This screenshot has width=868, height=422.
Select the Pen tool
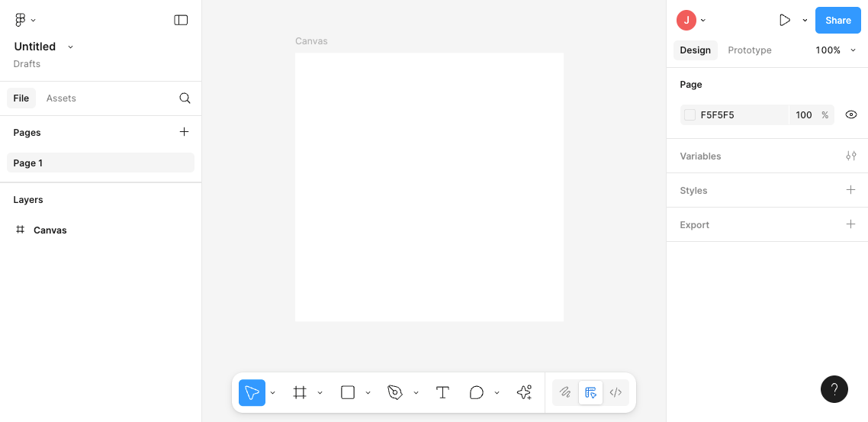pos(394,393)
